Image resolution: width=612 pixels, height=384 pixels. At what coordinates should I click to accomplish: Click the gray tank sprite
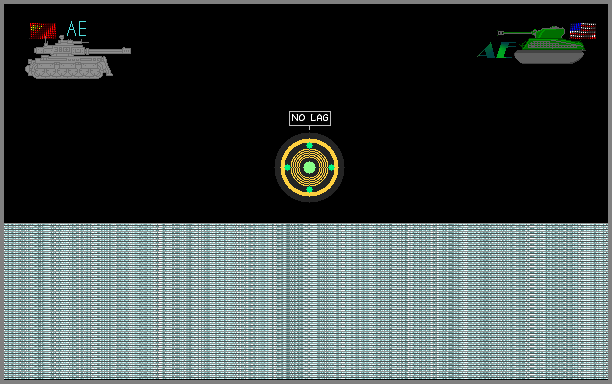78,57
